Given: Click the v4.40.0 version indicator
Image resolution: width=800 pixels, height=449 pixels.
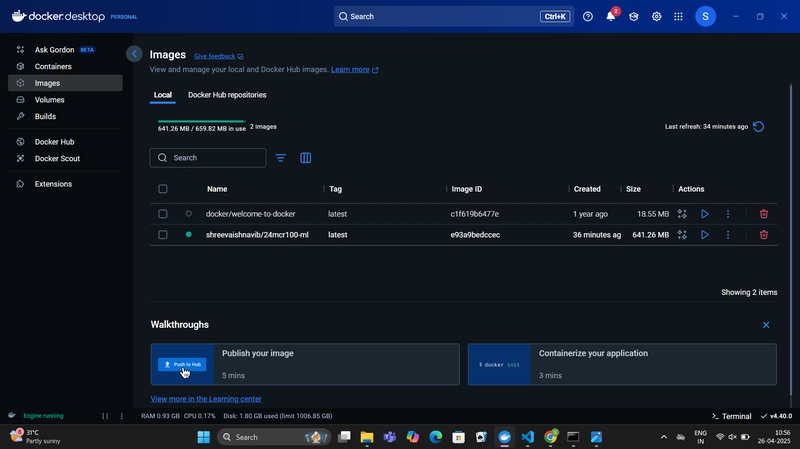Looking at the screenshot, I should pos(776,416).
